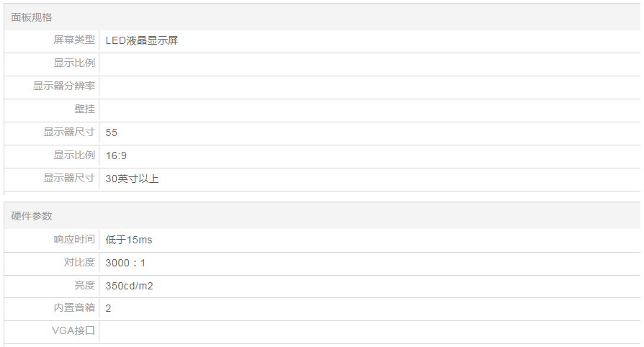The width and height of the screenshot is (644, 347).
Task: Select the 显示器分辨率 label
Action: click(64, 86)
